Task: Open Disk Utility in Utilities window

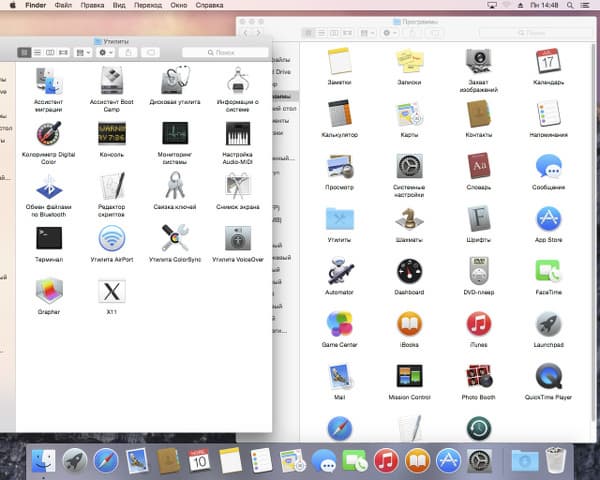Action: pyautogui.click(x=175, y=80)
